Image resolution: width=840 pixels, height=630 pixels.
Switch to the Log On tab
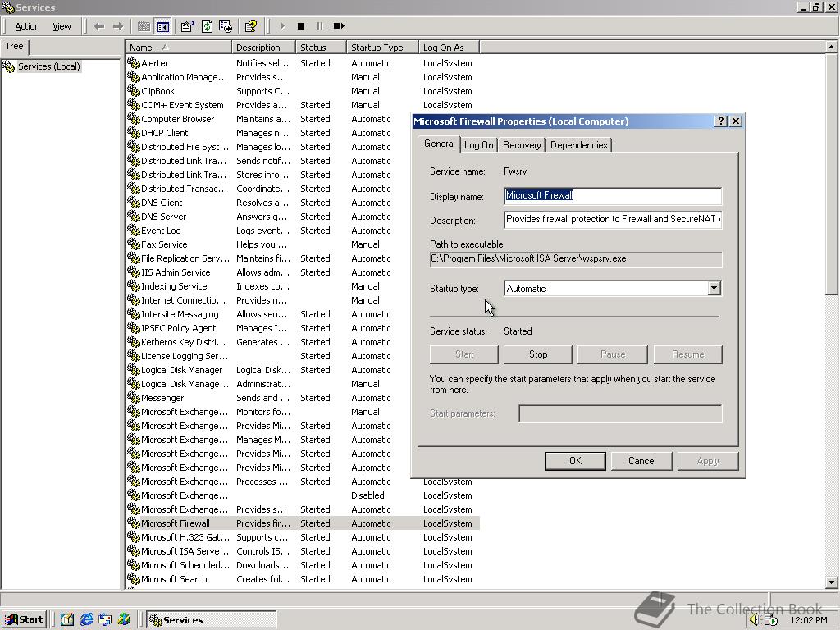478,145
